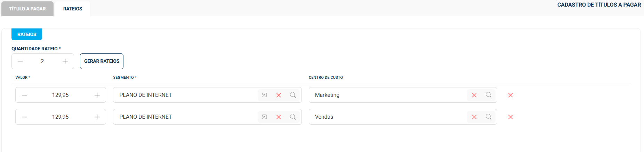644x152 pixels.
Task: Increase the rateio quantity
Action: [65, 61]
